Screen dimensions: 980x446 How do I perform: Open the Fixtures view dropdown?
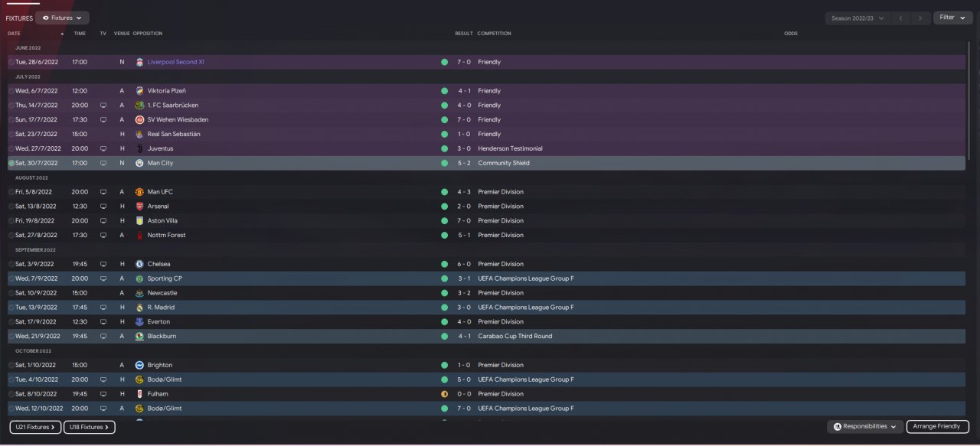pos(63,18)
